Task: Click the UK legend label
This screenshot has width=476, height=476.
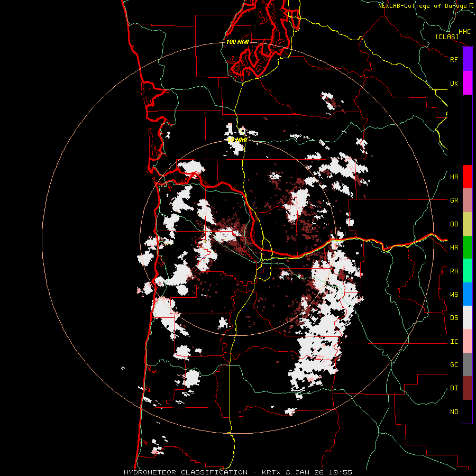Action: tap(454, 83)
